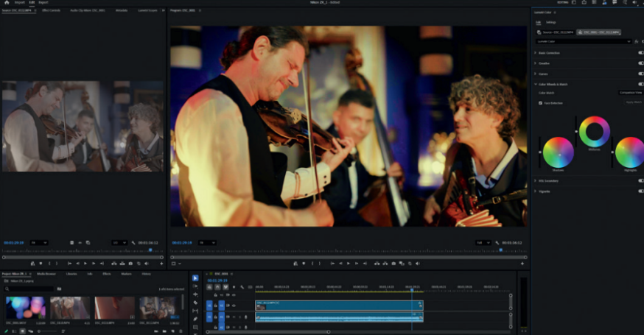The image size is (644, 335).
Task: Switch to the Media Browser tab
Action: point(46,273)
